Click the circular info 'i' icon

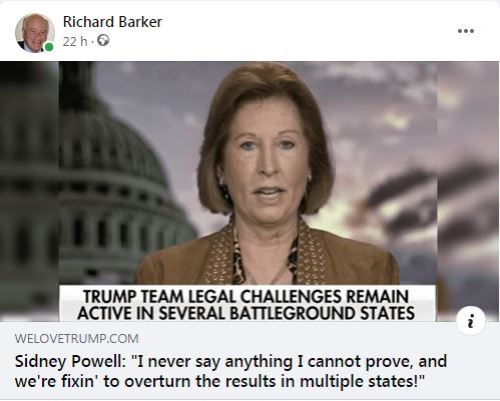coord(471,321)
